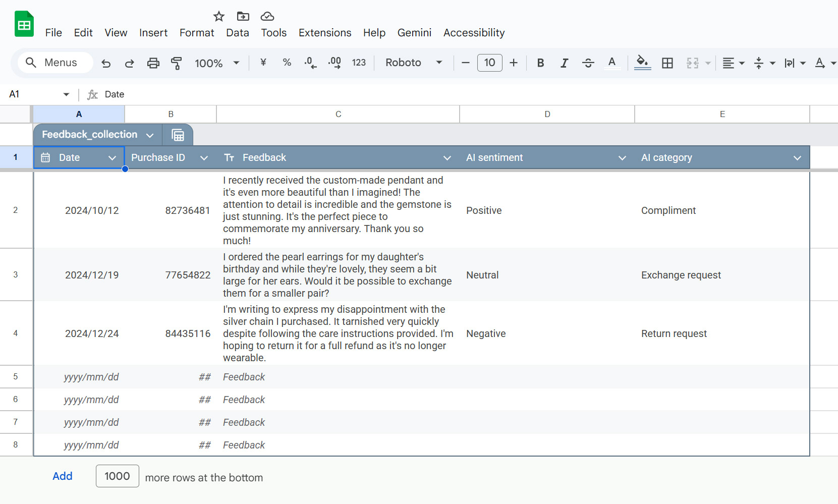Open the Feedback_collection table menu

coord(150,135)
